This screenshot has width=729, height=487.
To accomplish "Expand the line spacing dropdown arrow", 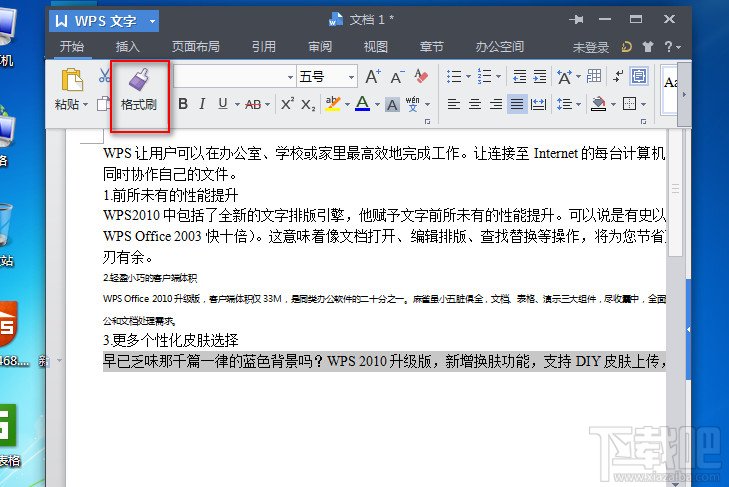I will (578, 104).
